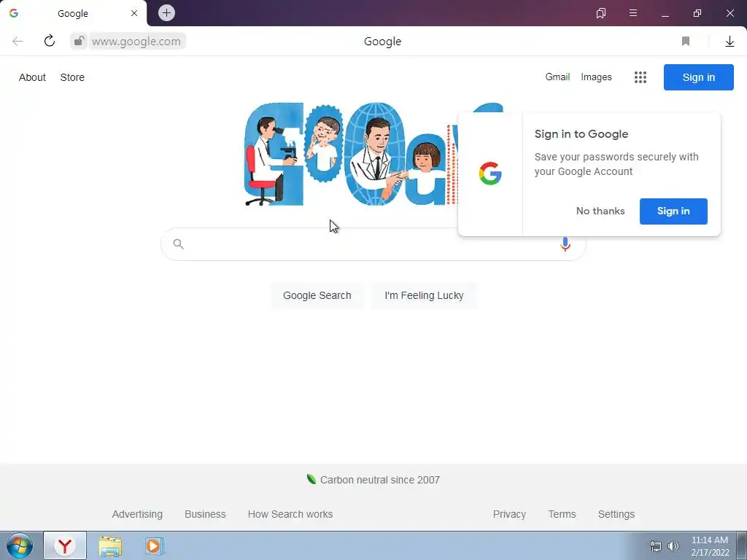Open the Privacy footer link
Viewport: 747px width, 560px height.
coord(509,514)
